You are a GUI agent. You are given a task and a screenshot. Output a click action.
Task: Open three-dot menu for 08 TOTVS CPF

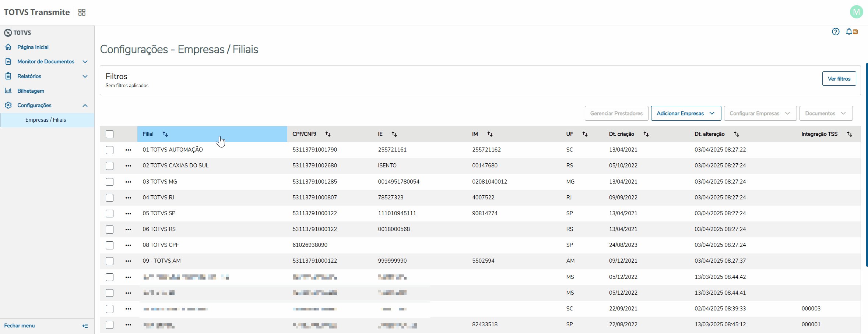128,245
